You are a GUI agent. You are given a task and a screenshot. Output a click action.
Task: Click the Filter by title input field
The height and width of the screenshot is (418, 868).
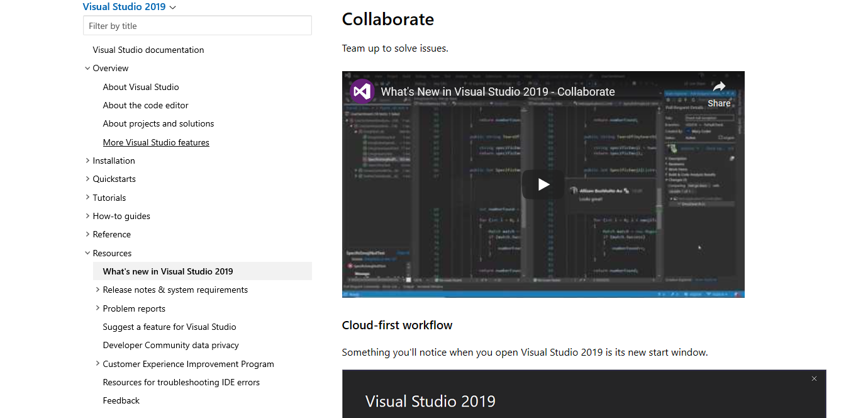tap(198, 26)
